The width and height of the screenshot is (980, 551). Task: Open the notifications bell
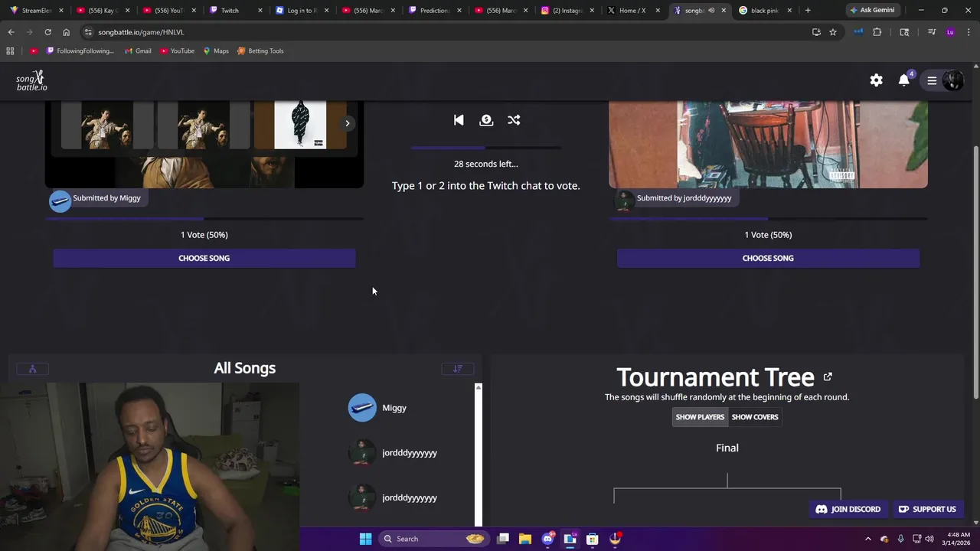coord(904,80)
